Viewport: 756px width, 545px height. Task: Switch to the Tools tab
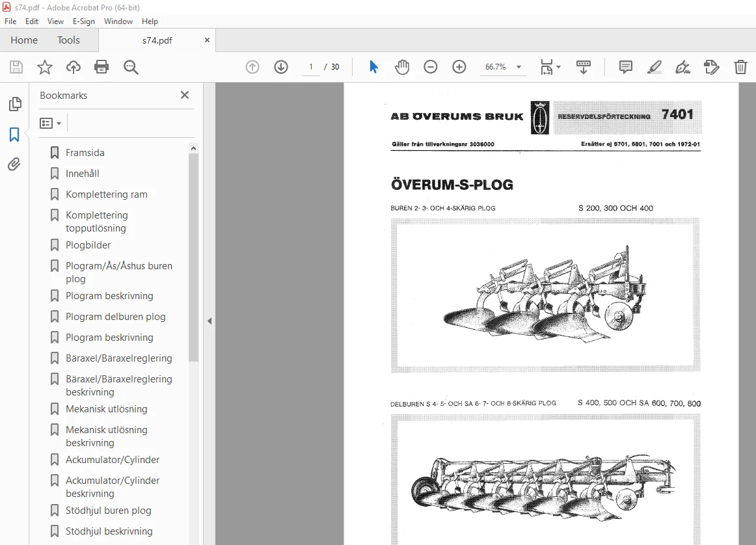pos(68,40)
